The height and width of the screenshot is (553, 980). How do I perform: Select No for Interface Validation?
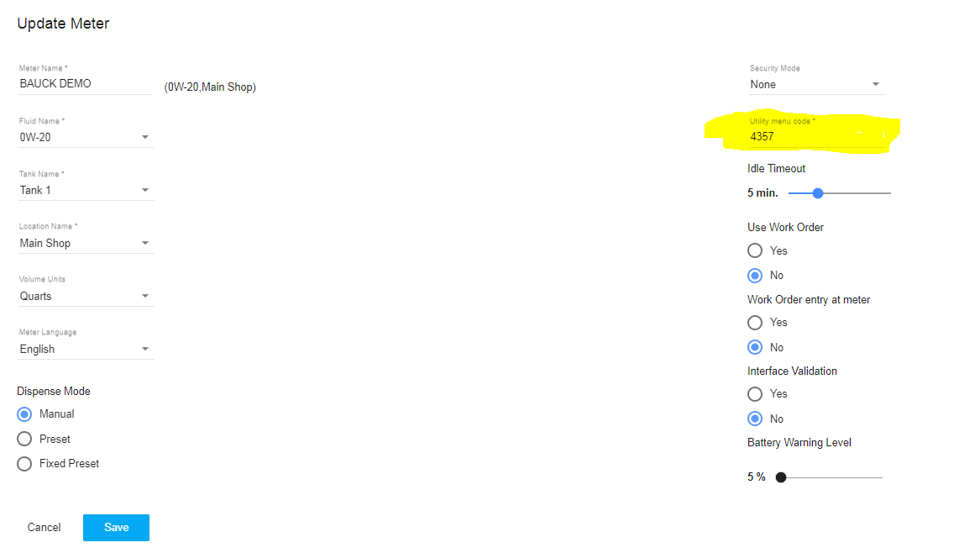(755, 419)
